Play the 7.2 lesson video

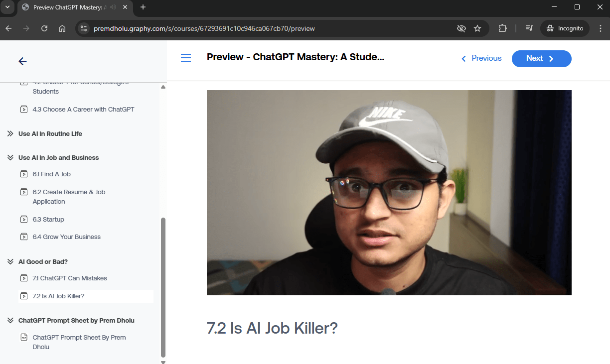pyautogui.click(x=389, y=193)
